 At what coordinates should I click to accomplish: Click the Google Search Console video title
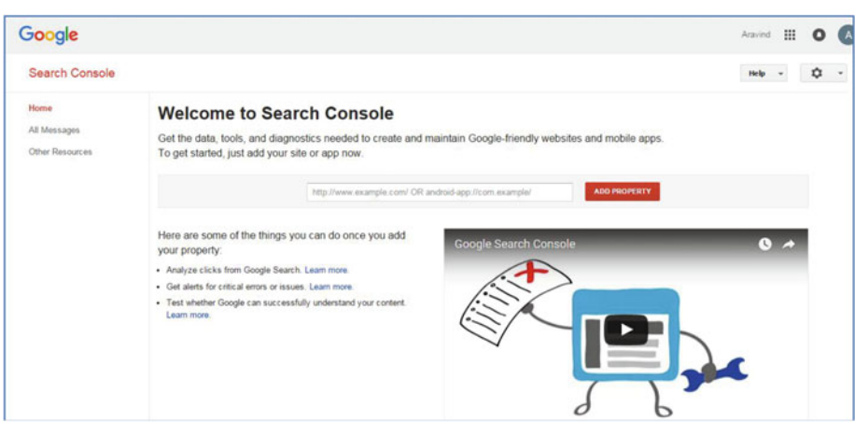[515, 244]
